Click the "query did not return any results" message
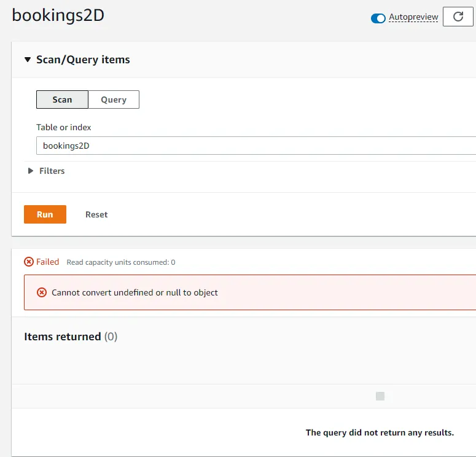The height and width of the screenshot is (457, 476). [x=380, y=432]
